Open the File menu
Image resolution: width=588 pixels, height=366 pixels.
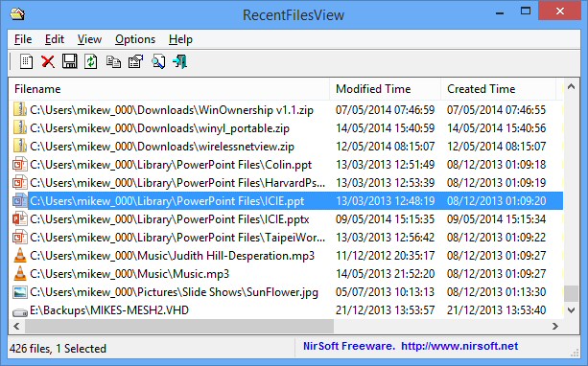click(x=23, y=39)
